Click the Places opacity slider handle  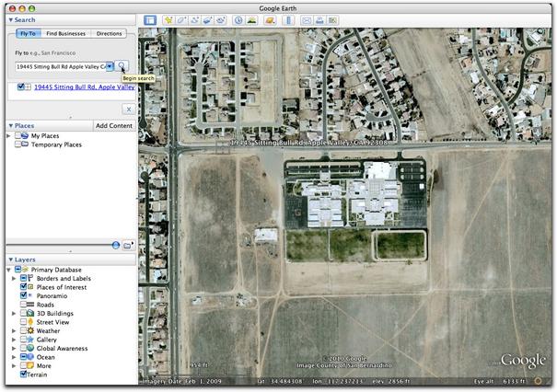pyautogui.click(x=115, y=245)
